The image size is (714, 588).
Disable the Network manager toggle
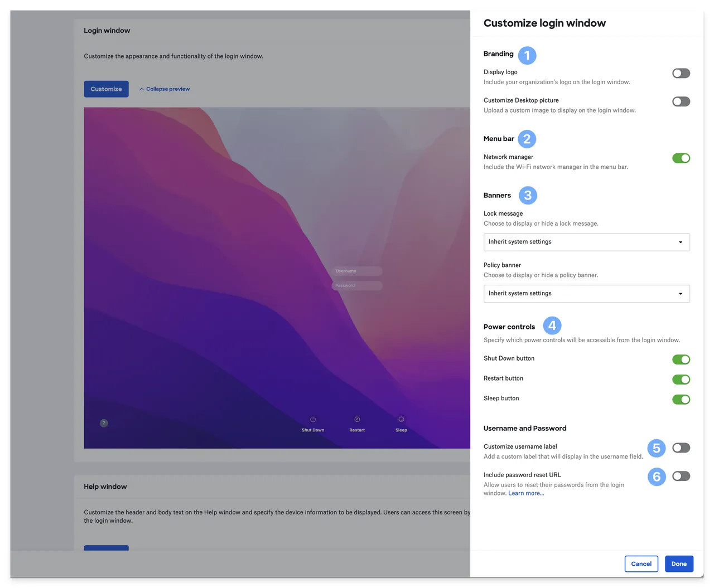[681, 158]
